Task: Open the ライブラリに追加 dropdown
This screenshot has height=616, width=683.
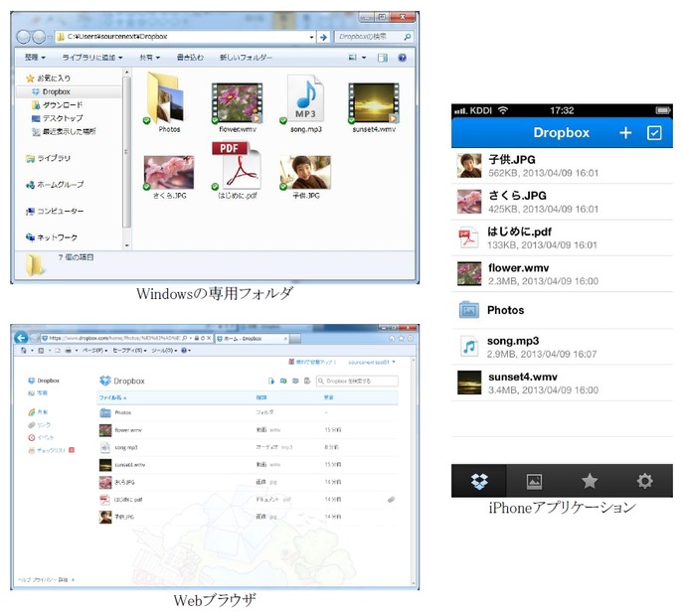Action: pyautogui.click(x=92, y=58)
